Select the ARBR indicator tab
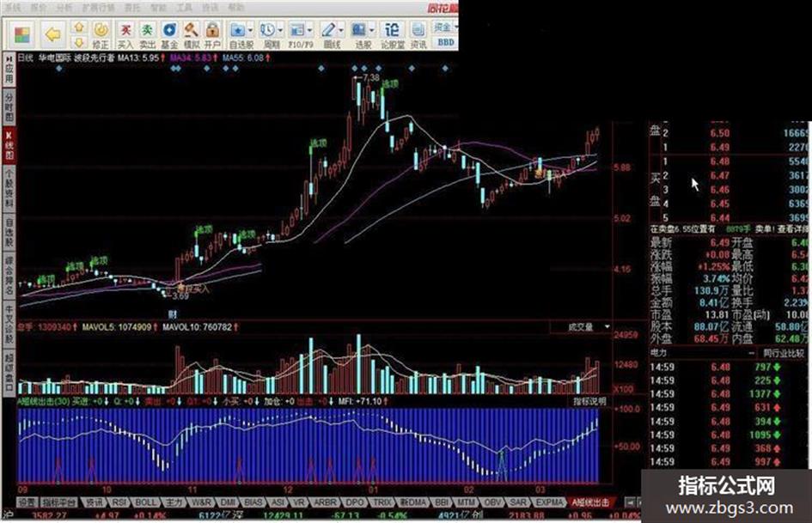The width and height of the screenshot is (812, 523). [325, 502]
